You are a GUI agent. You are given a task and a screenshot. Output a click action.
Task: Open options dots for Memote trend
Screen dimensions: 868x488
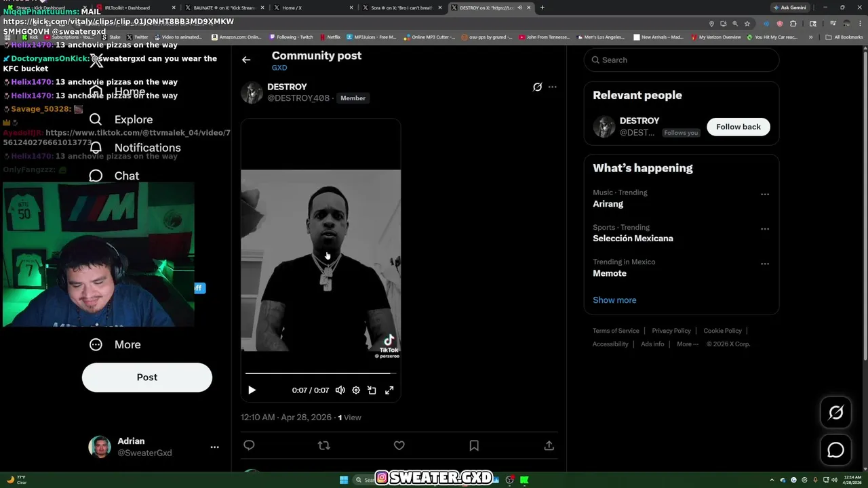pos(765,264)
